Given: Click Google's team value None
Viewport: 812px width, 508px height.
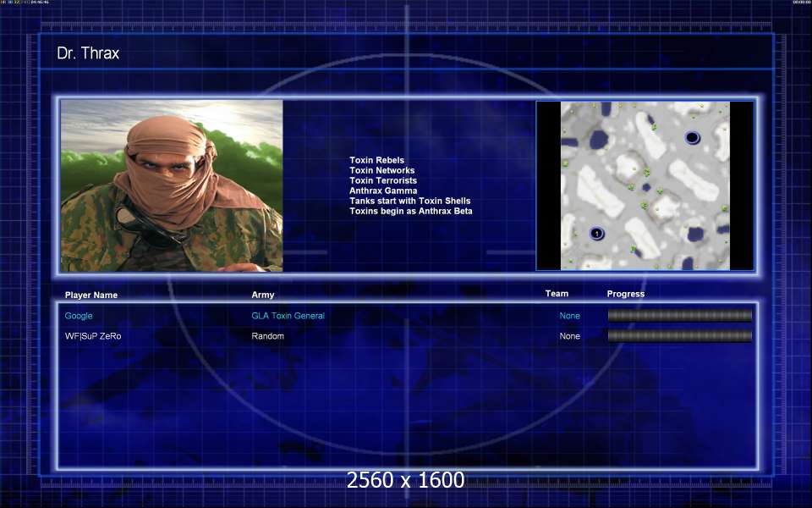Looking at the screenshot, I should click(x=569, y=316).
